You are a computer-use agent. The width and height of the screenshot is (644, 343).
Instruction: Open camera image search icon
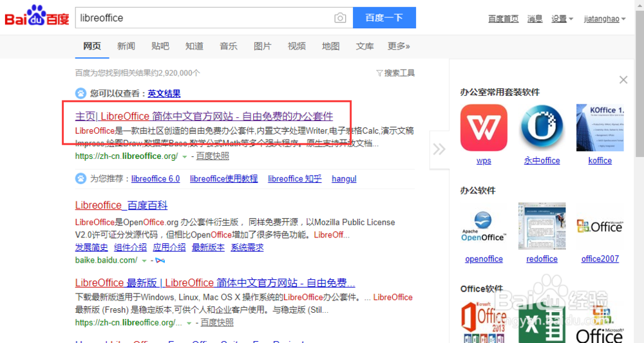pos(340,18)
